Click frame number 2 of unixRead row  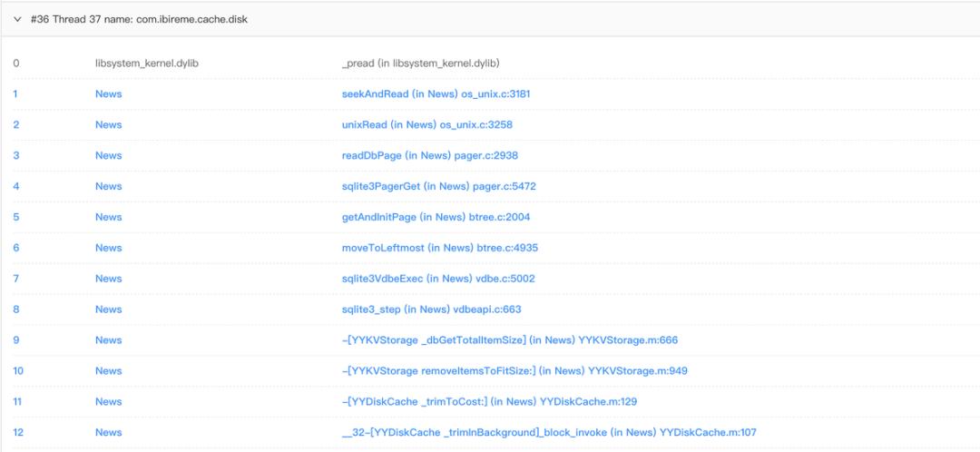16,124
